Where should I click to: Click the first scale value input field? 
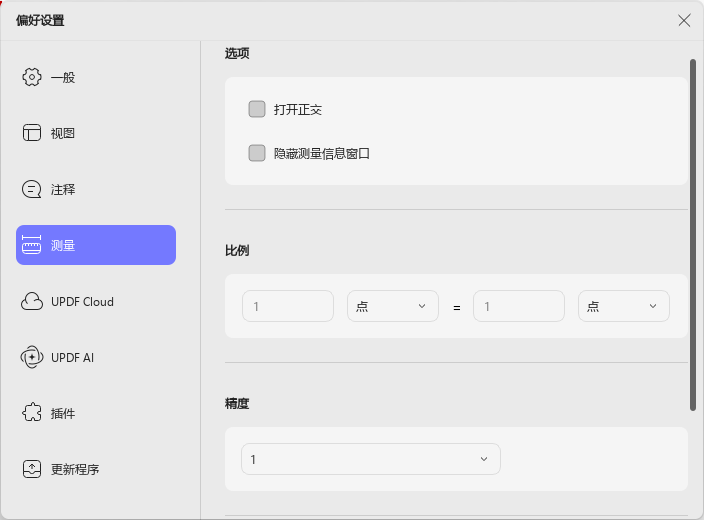pyautogui.click(x=288, y=306)
